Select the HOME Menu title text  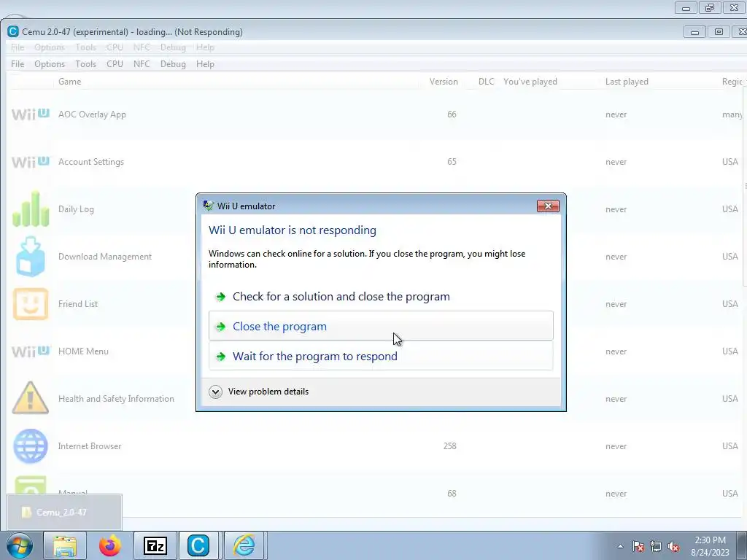(x=83, y=351)
